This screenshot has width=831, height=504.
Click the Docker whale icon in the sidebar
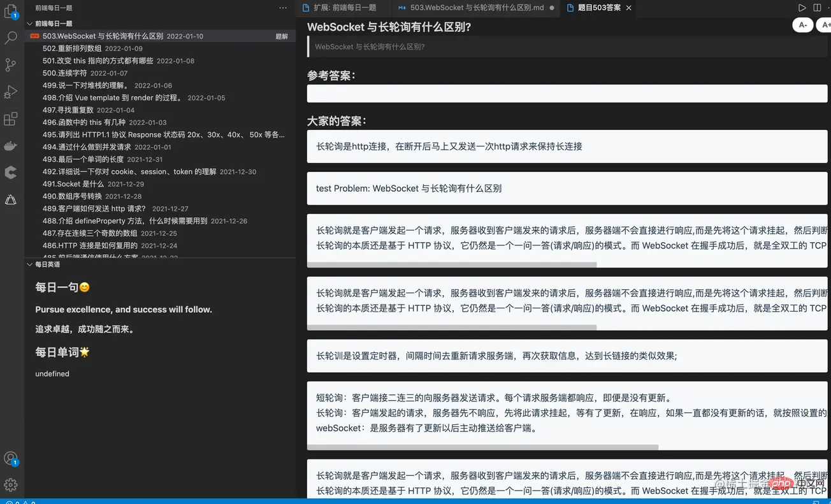[x=11, y=145]
